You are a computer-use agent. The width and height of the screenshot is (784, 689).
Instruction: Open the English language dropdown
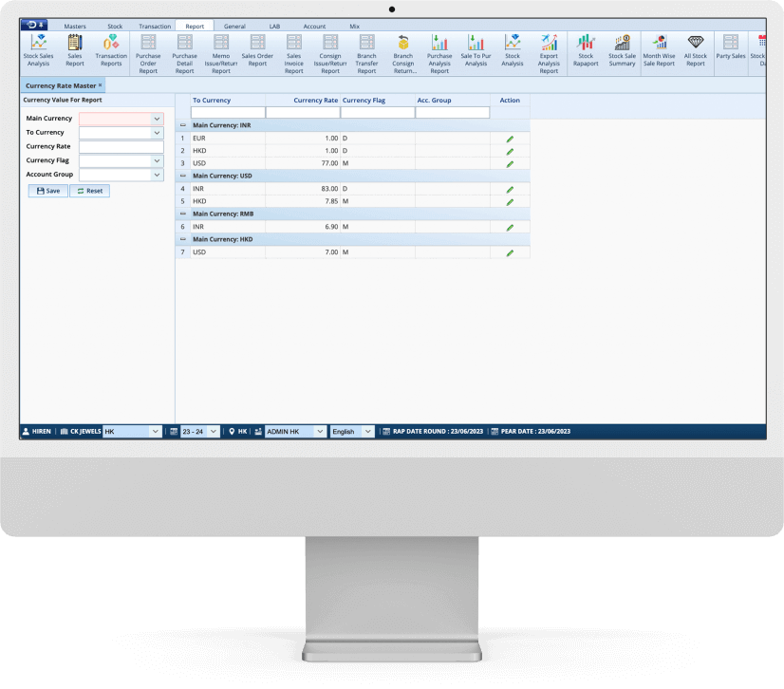[x=368, y=431]
